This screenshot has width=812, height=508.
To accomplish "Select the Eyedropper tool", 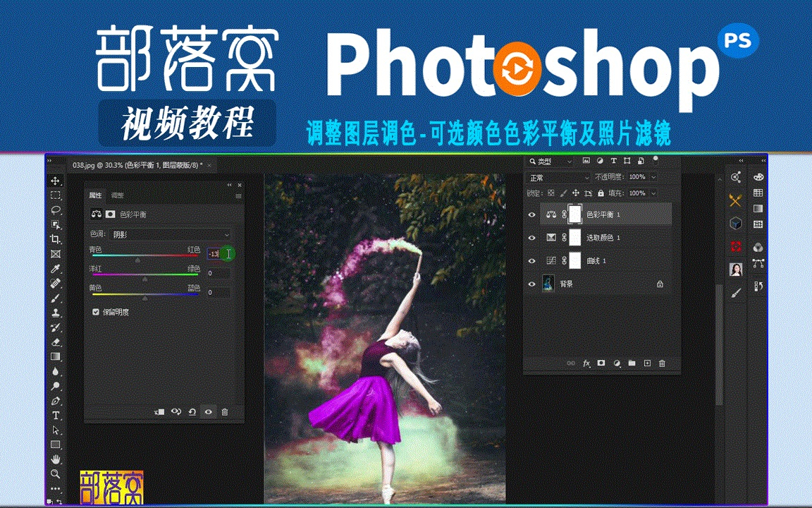I will 56,269.
